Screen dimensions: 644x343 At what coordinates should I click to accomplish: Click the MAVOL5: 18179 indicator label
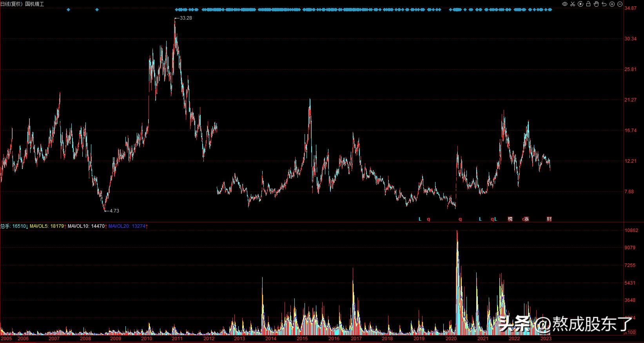coord(48,226)
